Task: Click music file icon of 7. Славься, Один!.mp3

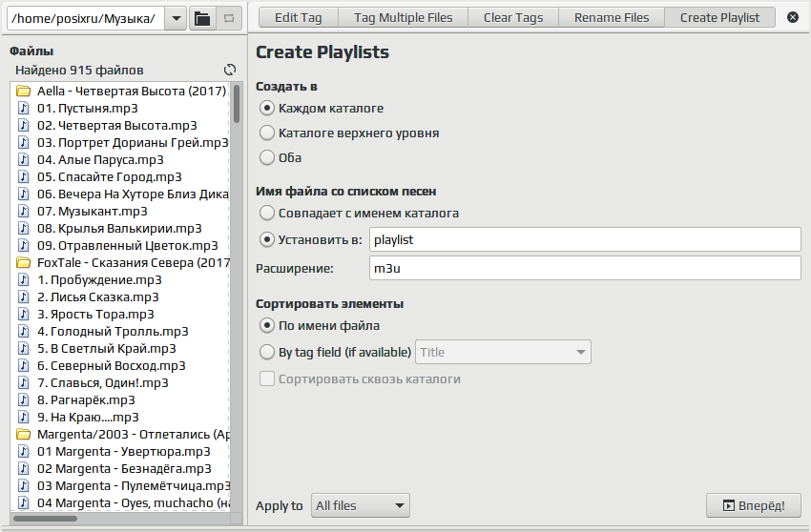Action: 23,382
